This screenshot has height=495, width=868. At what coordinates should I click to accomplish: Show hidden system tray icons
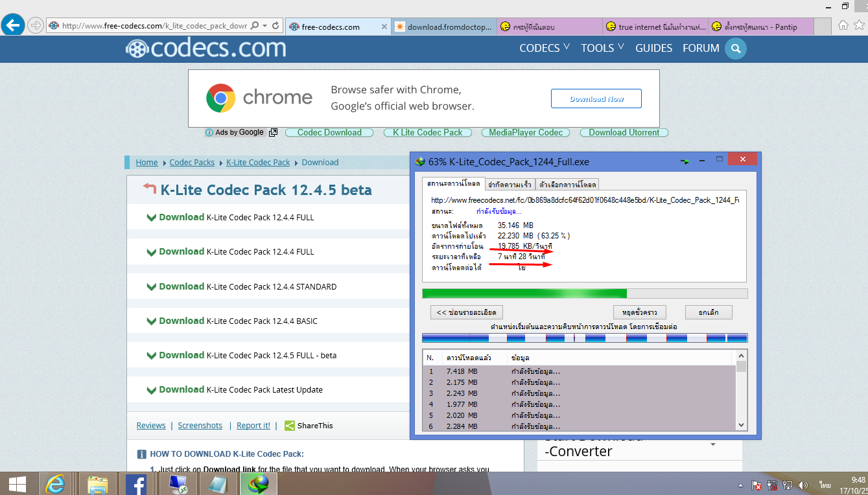pyautogui.click(x=740, y=485)
